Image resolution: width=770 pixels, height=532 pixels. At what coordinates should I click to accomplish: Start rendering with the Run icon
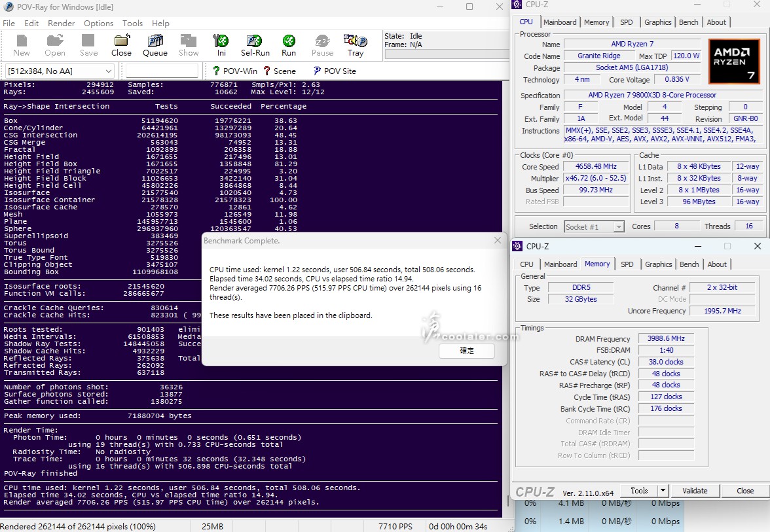point(289,46)
